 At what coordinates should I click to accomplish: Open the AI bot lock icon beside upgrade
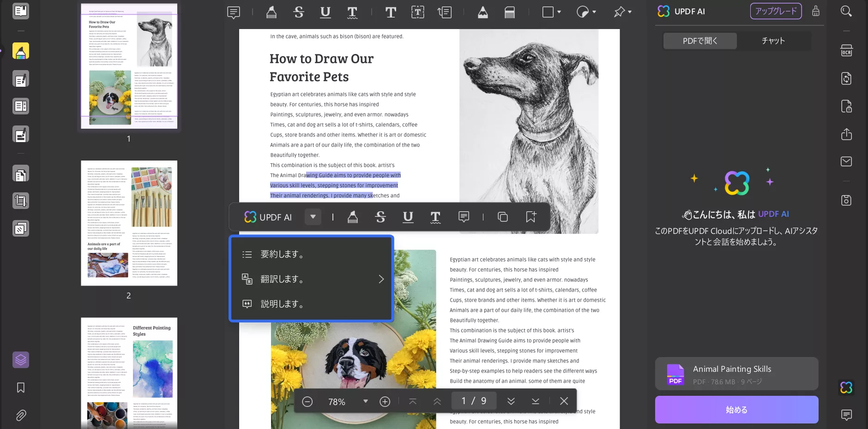tap(816, 11)
